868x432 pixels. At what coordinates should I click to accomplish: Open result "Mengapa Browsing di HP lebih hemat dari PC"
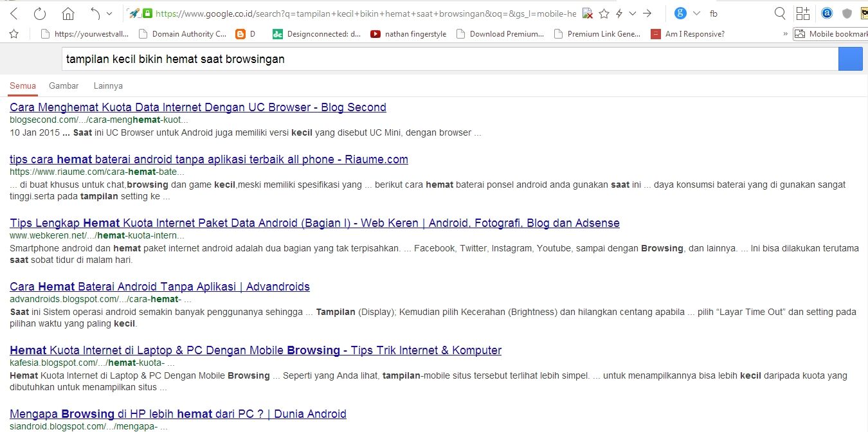[x=178, y=414]
